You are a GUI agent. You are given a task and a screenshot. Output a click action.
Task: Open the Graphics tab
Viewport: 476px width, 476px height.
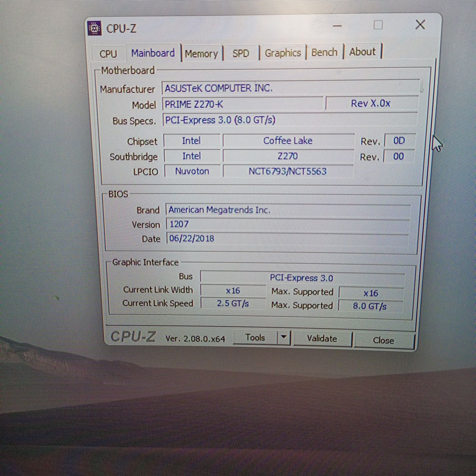283,53
